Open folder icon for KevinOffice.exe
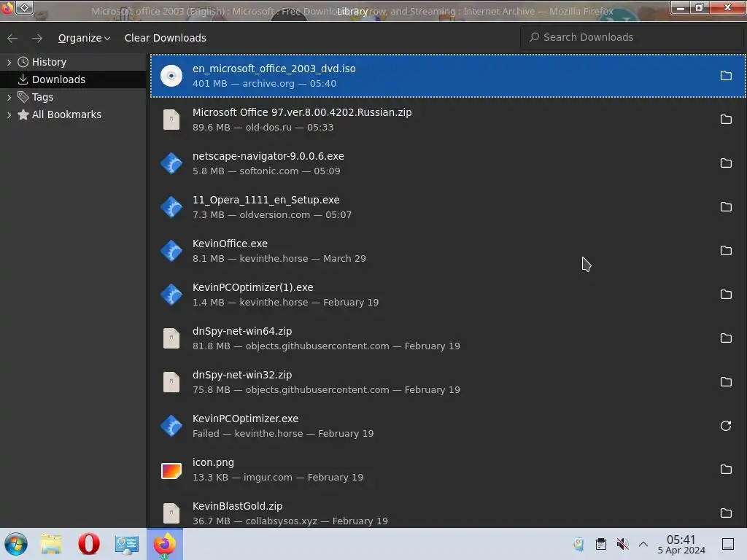This screenshot has width=747, height=560. point(726,251)
